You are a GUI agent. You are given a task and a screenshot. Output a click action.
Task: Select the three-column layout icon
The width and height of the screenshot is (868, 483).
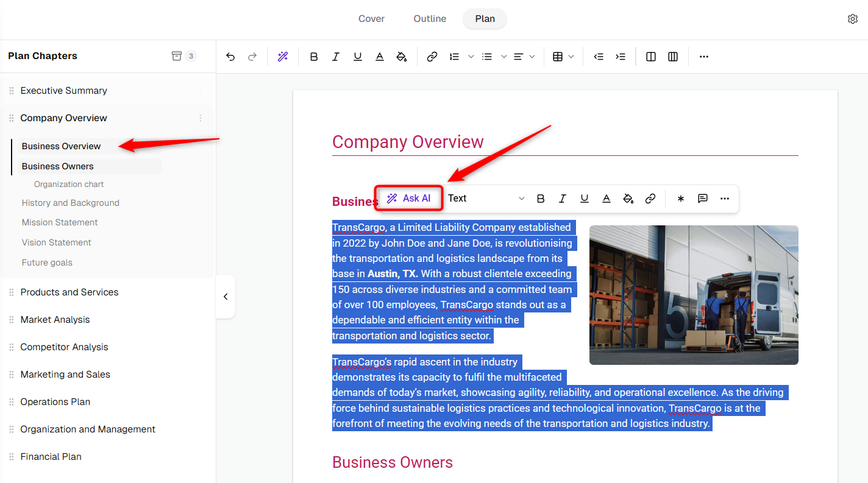pyautogui.click(x=673, y=57)
